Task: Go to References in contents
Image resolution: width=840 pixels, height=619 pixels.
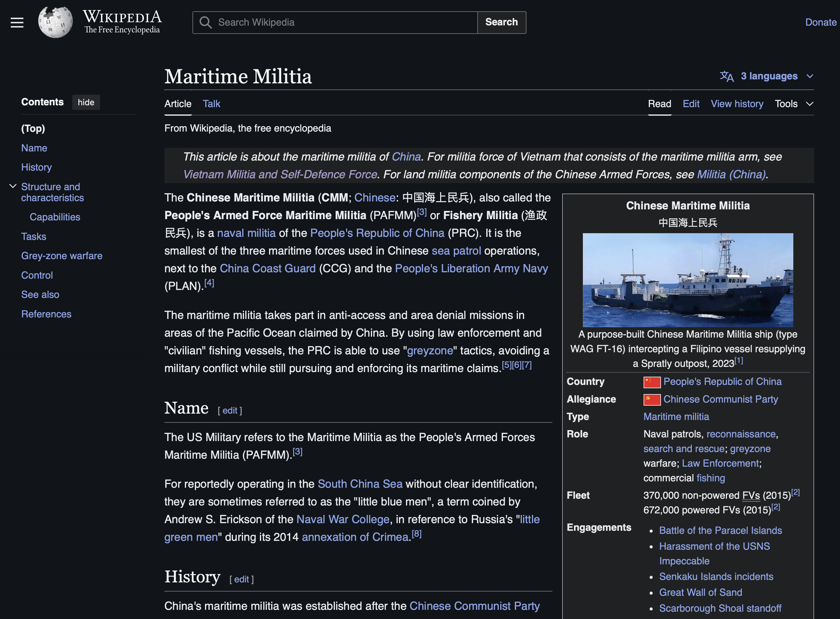Action: coord(46,314)
